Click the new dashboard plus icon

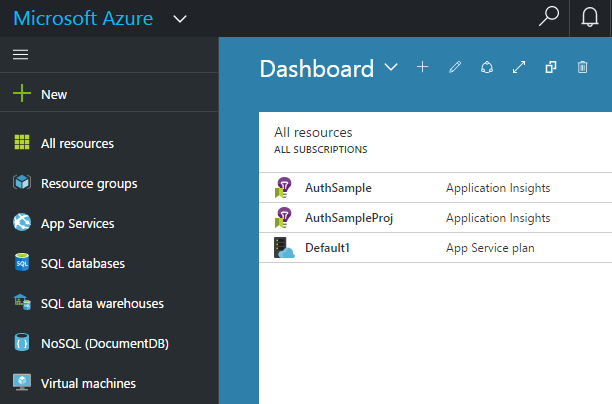422,67
